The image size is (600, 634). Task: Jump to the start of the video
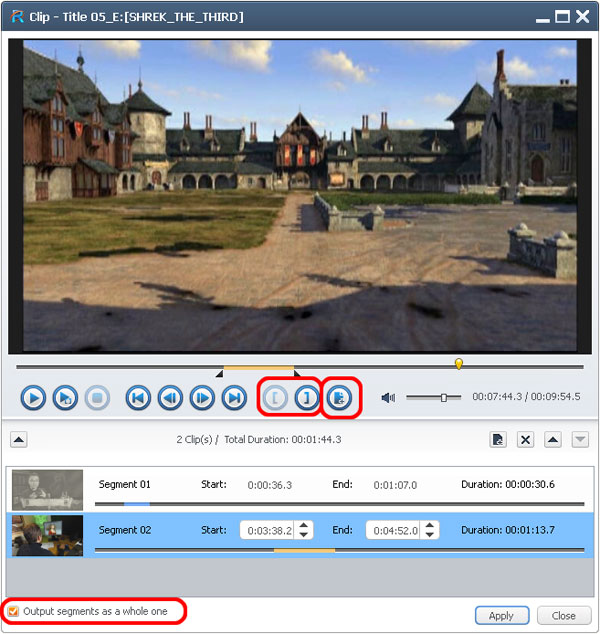pos(138,398)
